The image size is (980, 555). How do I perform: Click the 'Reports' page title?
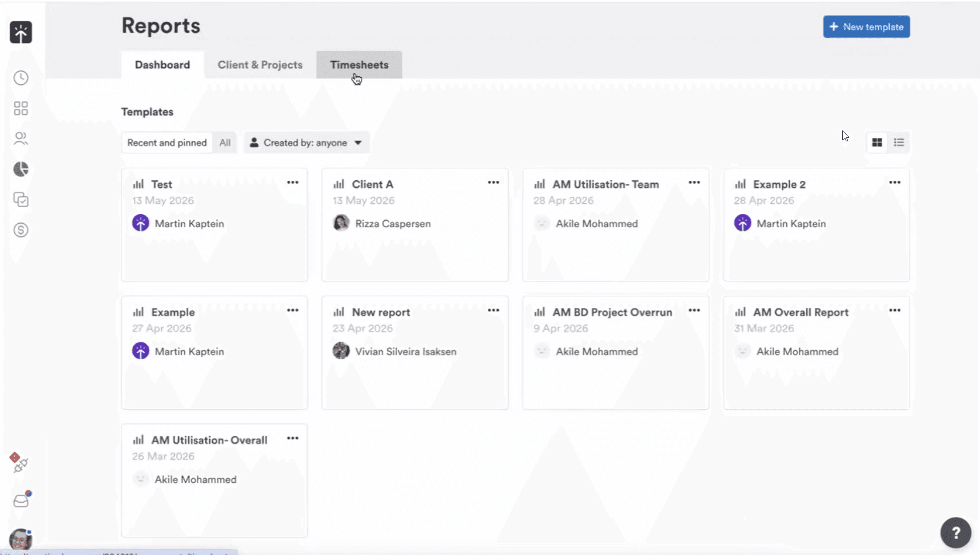click(161, 26)
